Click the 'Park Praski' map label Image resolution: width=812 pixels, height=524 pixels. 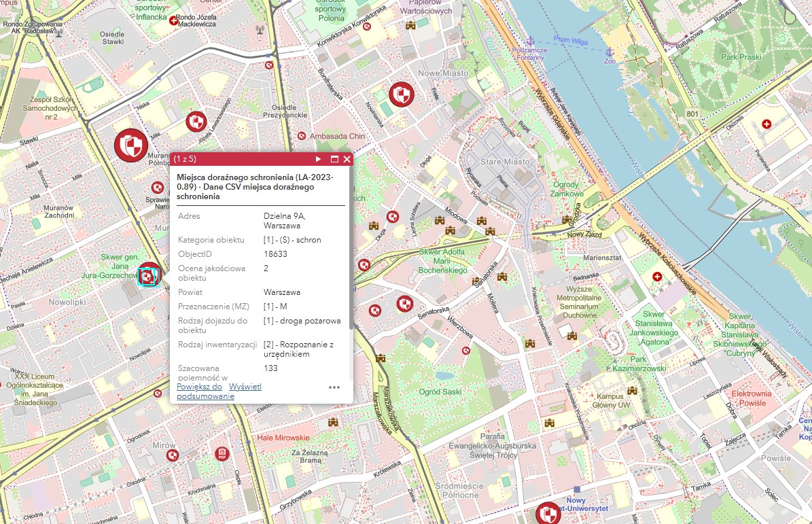(741, 57)
